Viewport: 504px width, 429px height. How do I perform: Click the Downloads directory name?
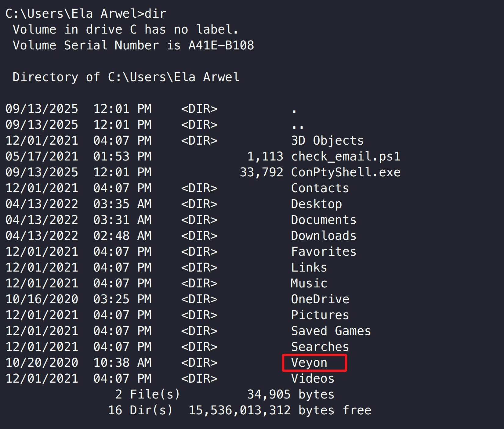click(324, 236)
